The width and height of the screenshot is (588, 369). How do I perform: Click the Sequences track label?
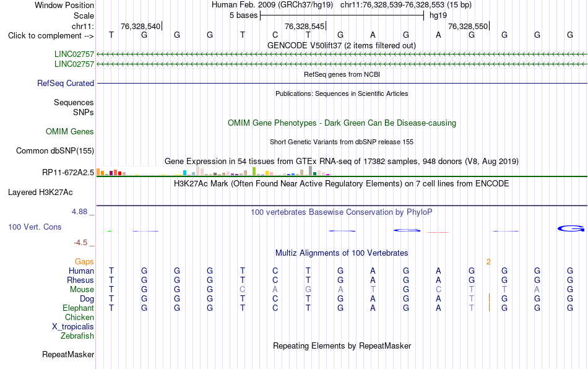(74, 102)
